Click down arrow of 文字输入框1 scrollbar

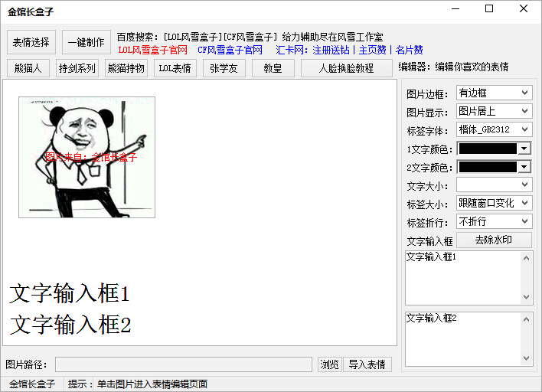click(527, 297)
